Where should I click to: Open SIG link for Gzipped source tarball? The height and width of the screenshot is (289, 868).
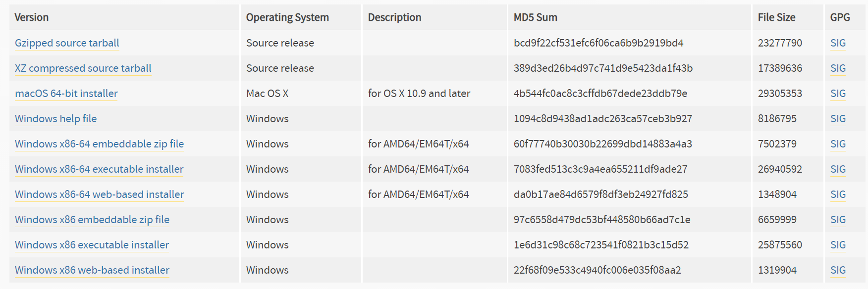pos(838,43)
